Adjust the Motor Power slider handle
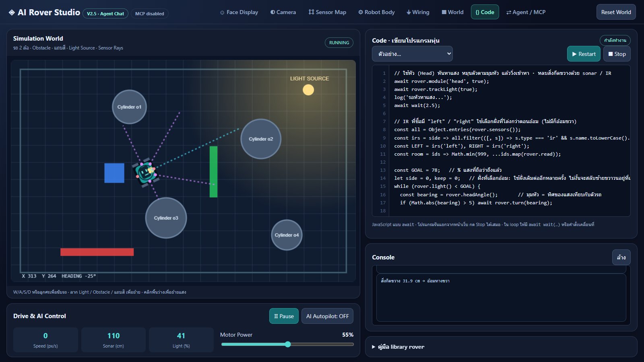Screen dimensions: 644x362 [x=288, y=344]
